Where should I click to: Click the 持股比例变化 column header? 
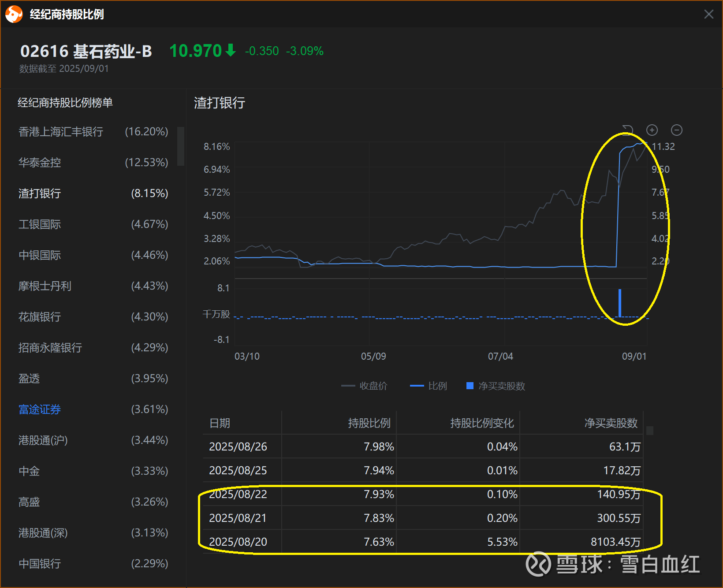pyautogui.click(x=482, y=423)
